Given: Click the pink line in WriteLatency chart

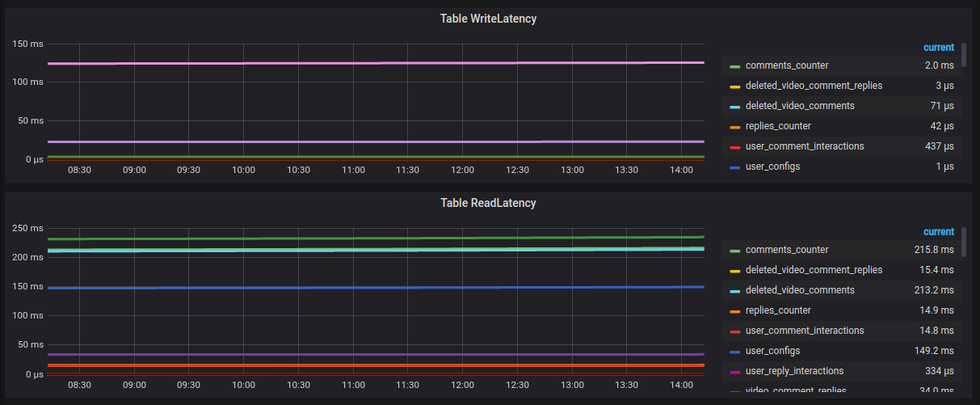Looking at the screenshot, I should pos(376,63).
